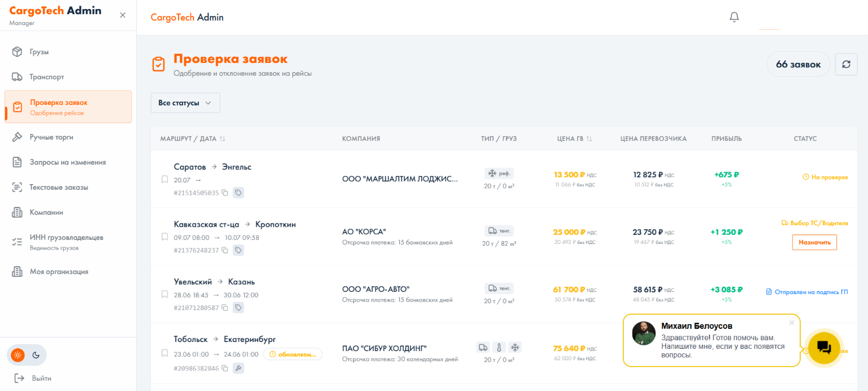
Task: Close the Михаил Белоусов chat popup
Action: [791, 323]
